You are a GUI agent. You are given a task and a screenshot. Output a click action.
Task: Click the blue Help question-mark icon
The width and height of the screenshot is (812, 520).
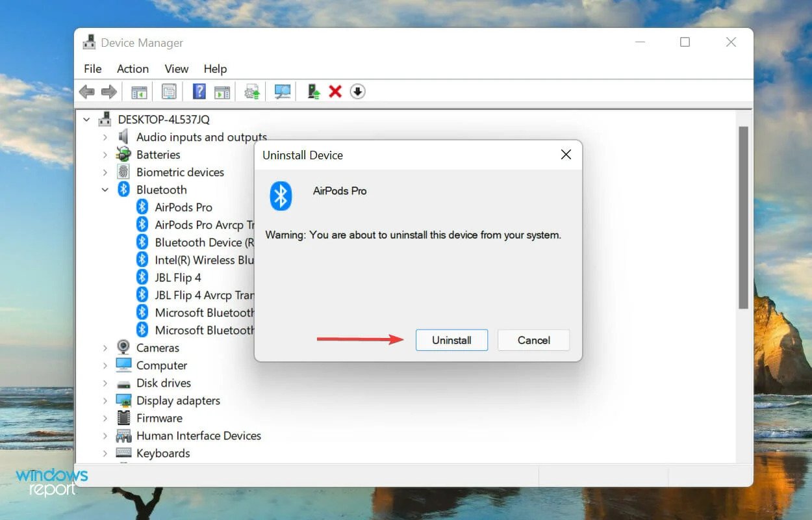pyautogui.click(x=199, y=92)
